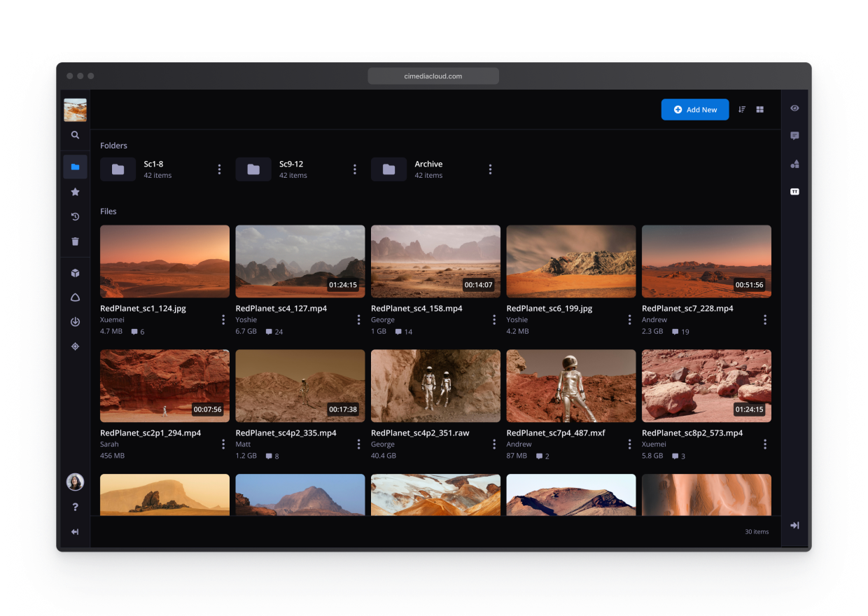Click the cimediacloud.com address bar
The height and width of the screenshot is (616, 868).
(433, 76)
